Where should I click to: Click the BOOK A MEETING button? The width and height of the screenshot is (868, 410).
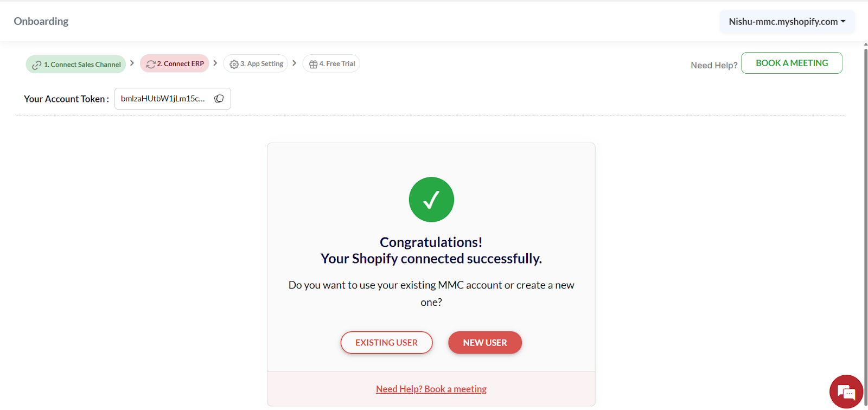pyautogui.click(x=791, y=62)
